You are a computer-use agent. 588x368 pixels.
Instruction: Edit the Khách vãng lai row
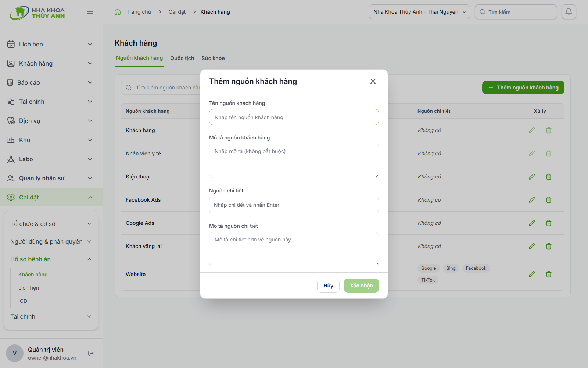[532, 246]
